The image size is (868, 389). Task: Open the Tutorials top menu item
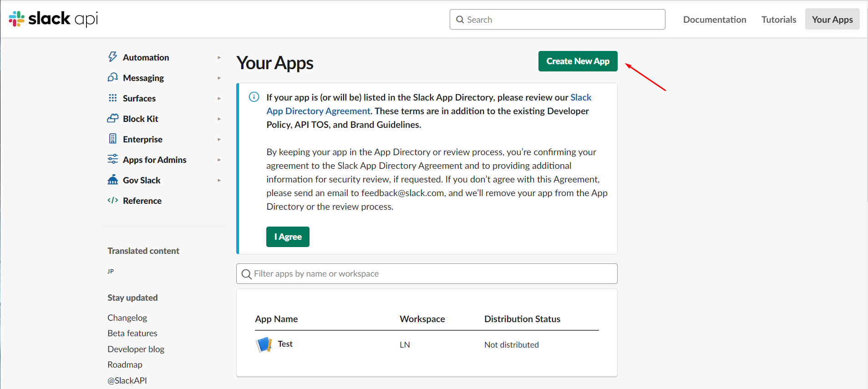[x=779, y=20]
